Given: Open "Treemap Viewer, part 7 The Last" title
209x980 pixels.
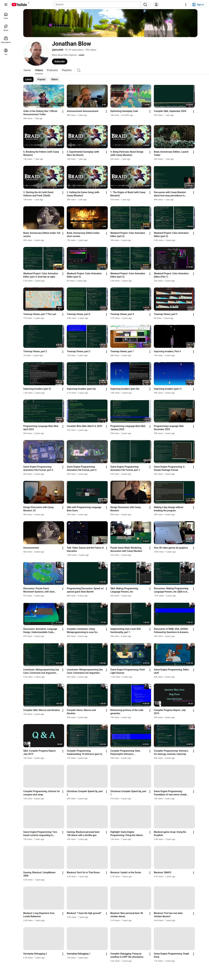Looking at the screenshot, I should pos(40,315).
